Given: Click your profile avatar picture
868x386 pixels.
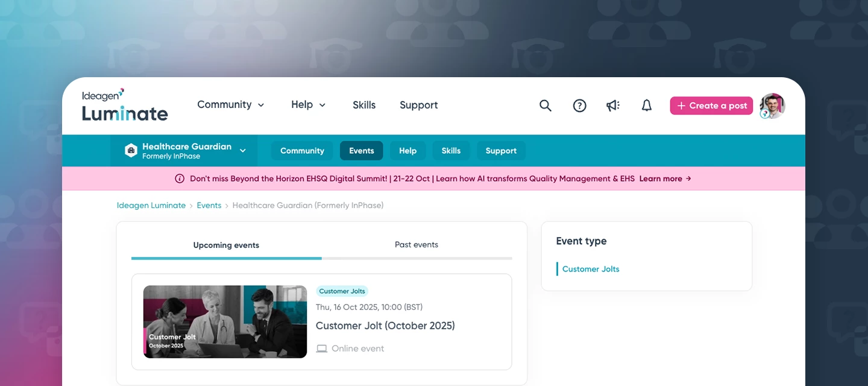Looking at the screenshot, I should pyautogui.click(x=772, y=106).
